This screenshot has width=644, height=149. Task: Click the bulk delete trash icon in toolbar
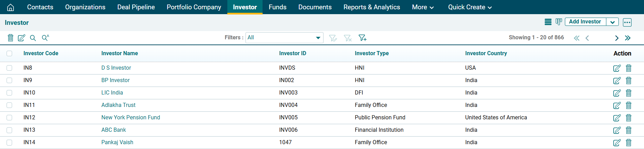11,38
